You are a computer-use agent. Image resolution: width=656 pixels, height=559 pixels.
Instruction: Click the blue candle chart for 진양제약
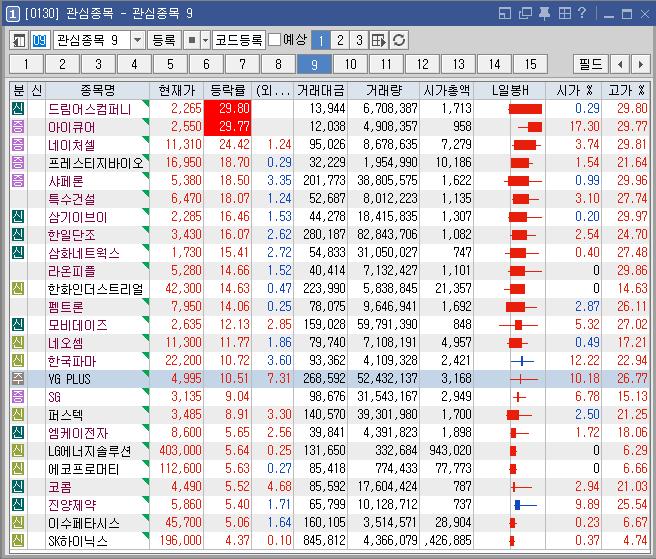[x=525, y=505]
